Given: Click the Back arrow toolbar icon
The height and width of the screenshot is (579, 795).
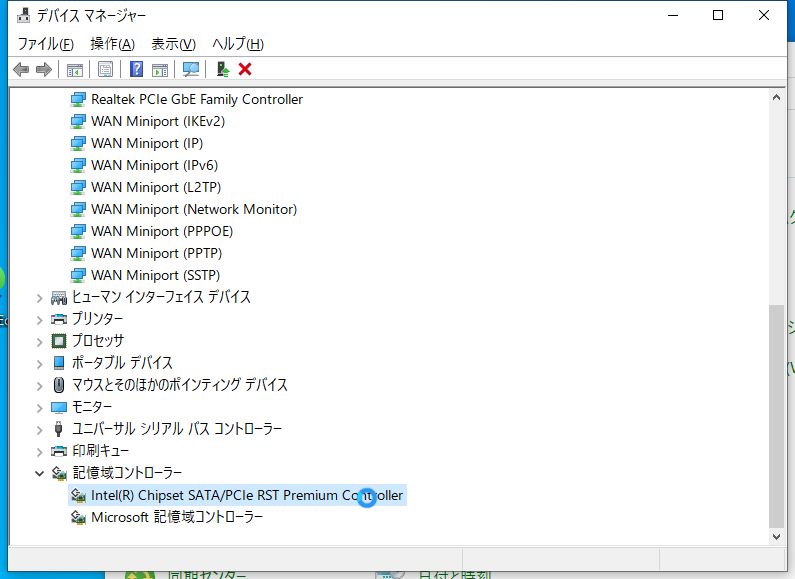Looking at the screenshot, I should pyautogui.click(x=21, y=69).
